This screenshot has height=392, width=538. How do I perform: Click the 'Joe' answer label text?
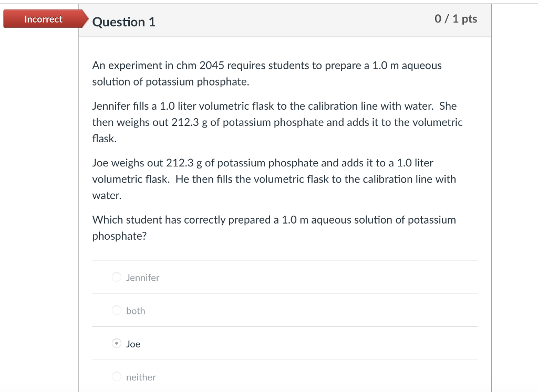pos(133,344)
